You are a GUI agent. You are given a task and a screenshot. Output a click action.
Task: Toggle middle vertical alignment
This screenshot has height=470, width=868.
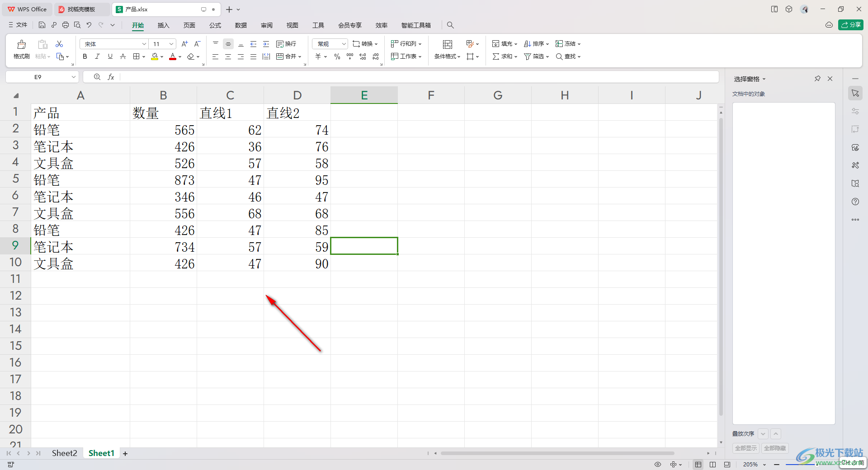(228, 44)
